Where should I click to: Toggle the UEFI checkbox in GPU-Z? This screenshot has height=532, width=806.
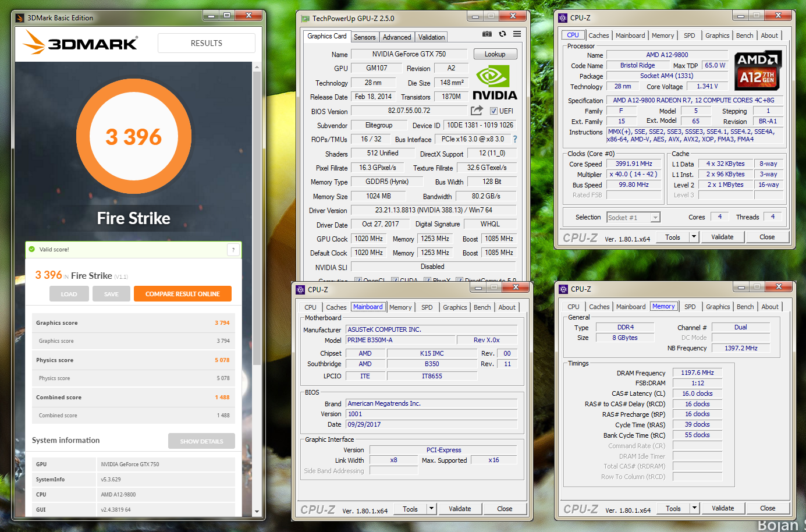493,111
